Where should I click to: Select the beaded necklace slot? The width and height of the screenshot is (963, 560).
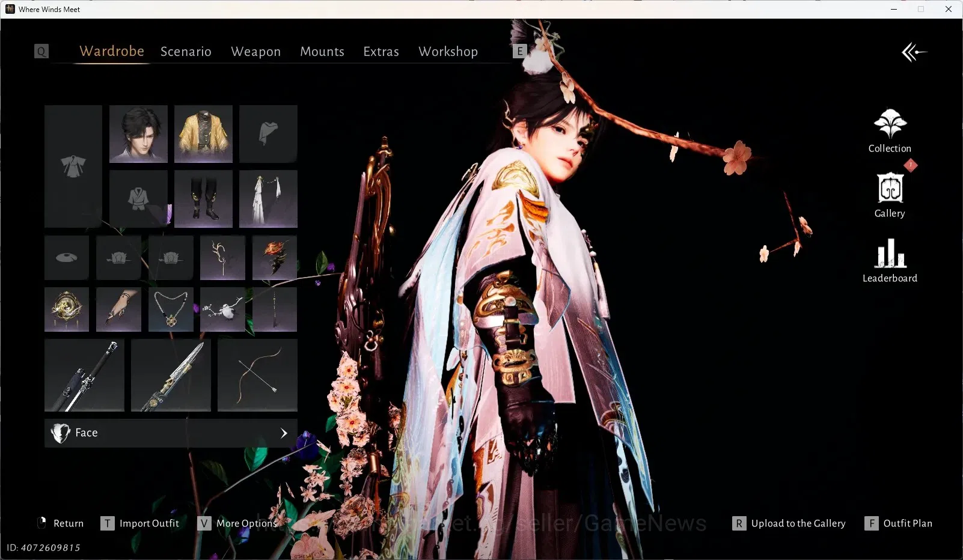tap(171, 309)
